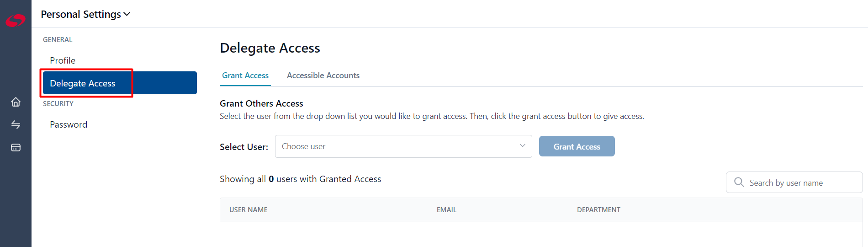Select Delegate Access in the sidebar
Viewport: 868px width, 247px height.
[120, 83]
